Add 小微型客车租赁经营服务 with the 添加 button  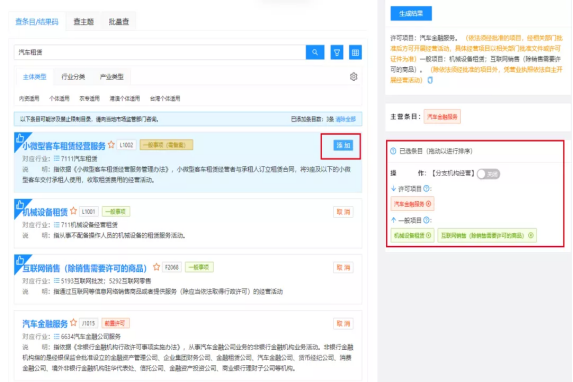343,145
